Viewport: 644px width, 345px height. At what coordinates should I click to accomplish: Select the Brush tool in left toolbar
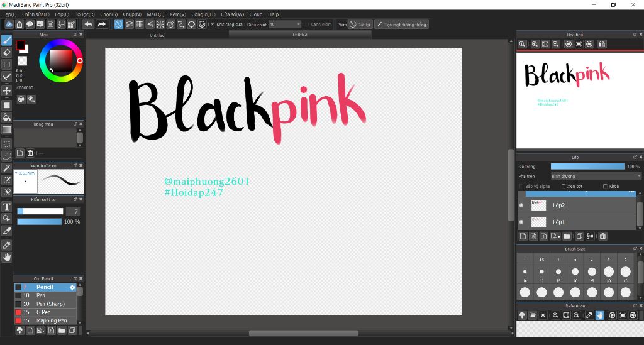pos(6,40)
